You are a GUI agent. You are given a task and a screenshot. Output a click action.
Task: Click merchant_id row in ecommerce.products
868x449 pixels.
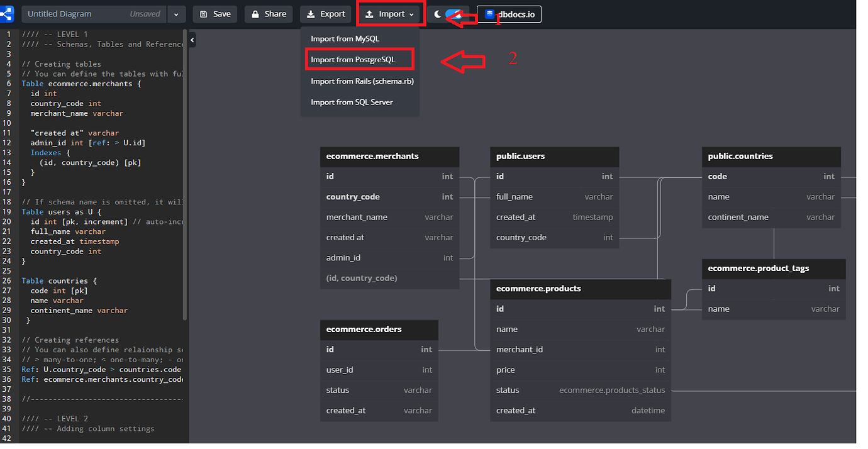581,350
